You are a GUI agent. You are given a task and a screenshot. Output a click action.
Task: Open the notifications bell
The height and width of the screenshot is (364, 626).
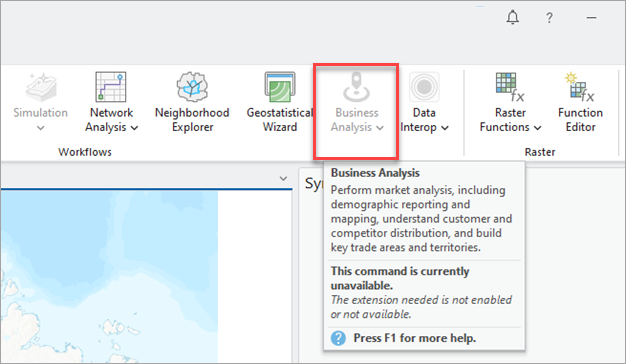tap(513, 18)
